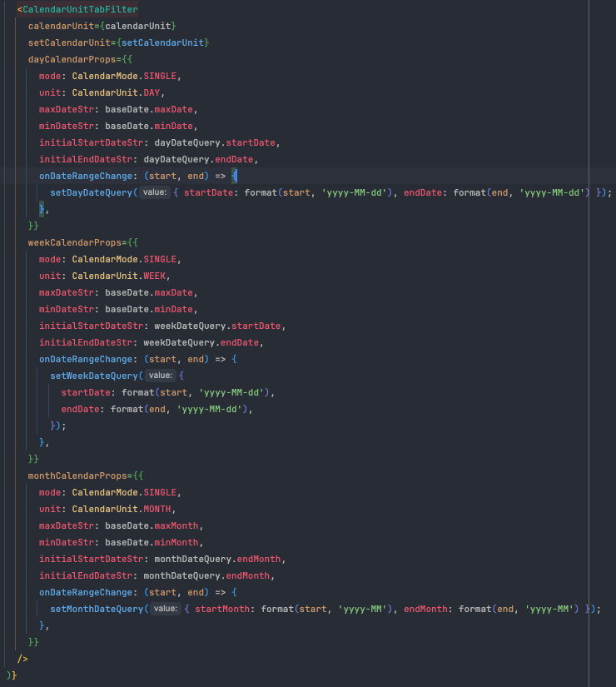This screenshot has width=616, height=687.
Task: Click startMonth key in setMonthDateQuery call
Action: click(222, 609)
